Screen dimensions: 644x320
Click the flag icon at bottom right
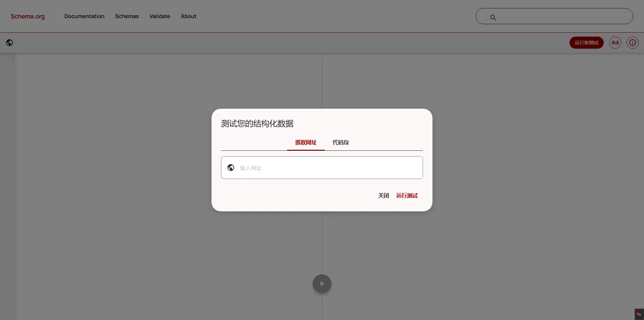pyautogui.click(x=639, y=314)
